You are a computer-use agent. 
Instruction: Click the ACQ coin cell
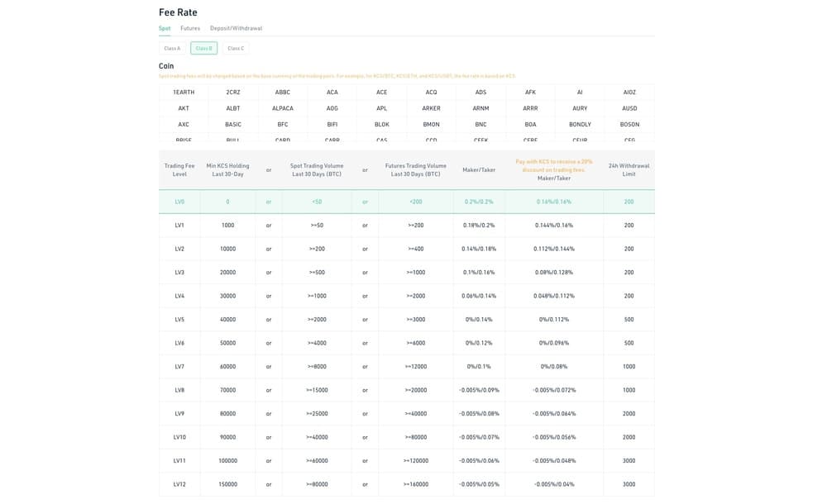pyautogui.click(x=432, y=93)
